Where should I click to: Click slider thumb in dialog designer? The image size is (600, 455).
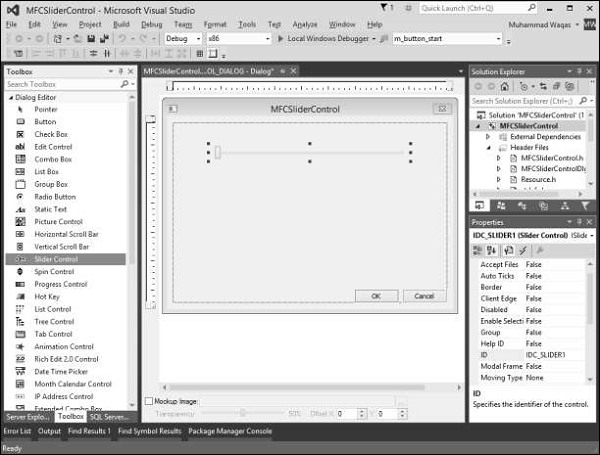(x=218, y=153)
